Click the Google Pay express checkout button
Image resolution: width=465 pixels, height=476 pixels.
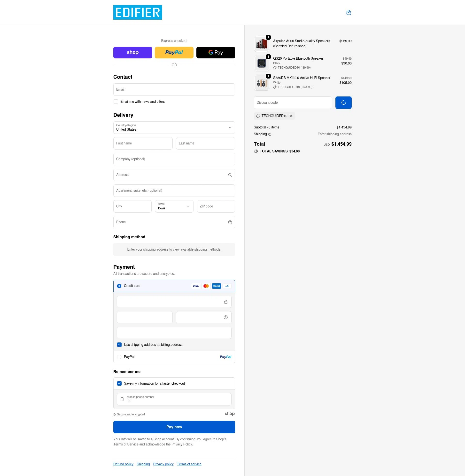click(215, 53)
